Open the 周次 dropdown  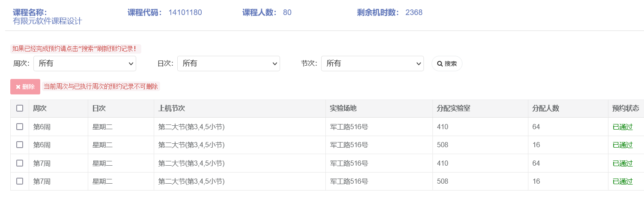click(85, 64)
